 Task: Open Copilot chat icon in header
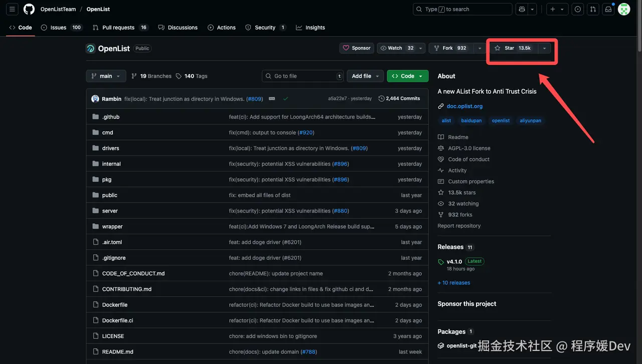[522, 9]
